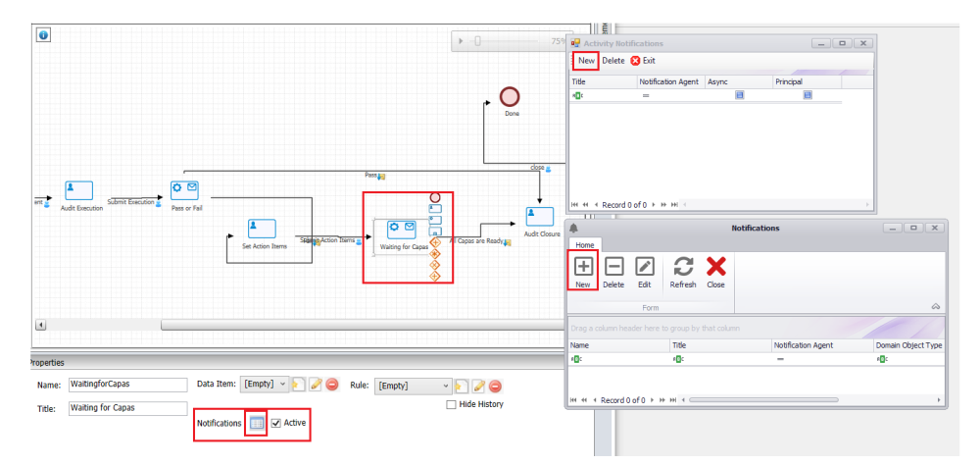Click Exit in Activity Notifications toolbar
This screenshot has width=980, height=465.
click(x=643, y=61)
